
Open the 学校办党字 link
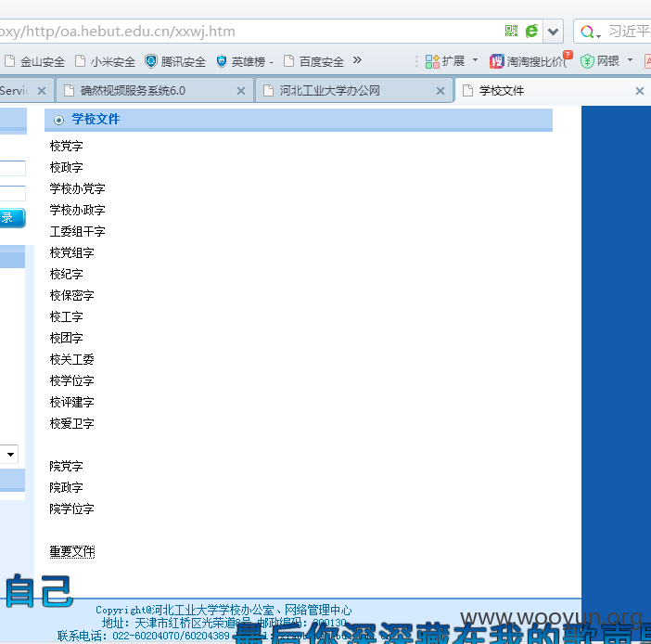[77, 188]
